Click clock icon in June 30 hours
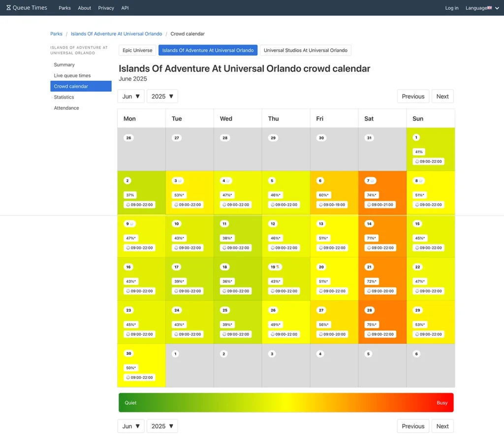 128,378
